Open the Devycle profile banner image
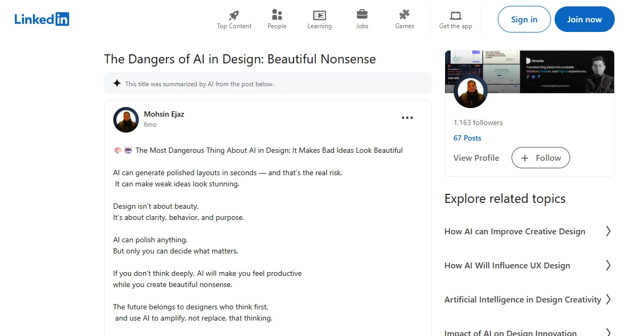The image size is (644, 336). [x=530, y=72]
